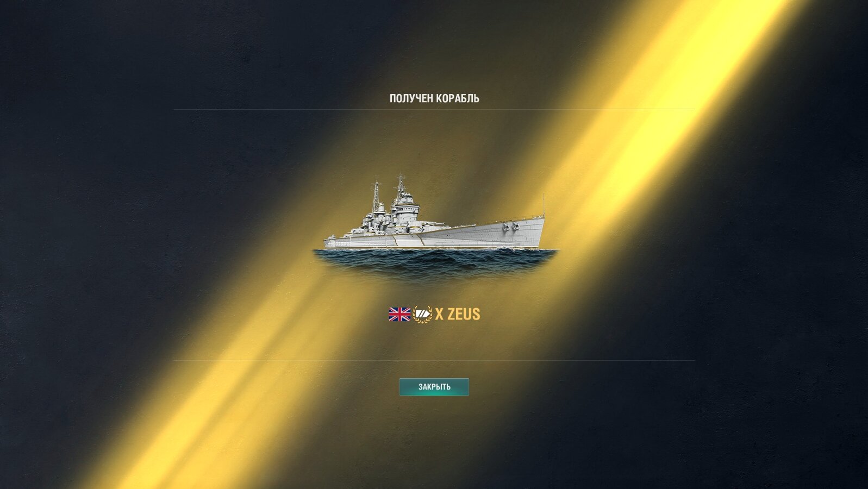Click the dark navy background at left
The width and height of the screenshot is (868, 489).
pos(82,217)
